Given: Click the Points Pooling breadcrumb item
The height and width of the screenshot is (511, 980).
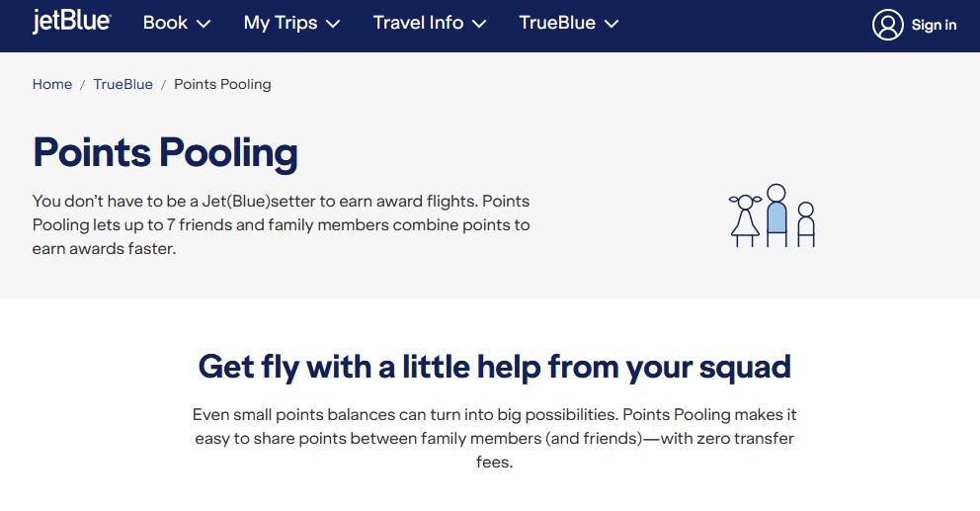Looking at the screenshot, I should click(222, 84).
